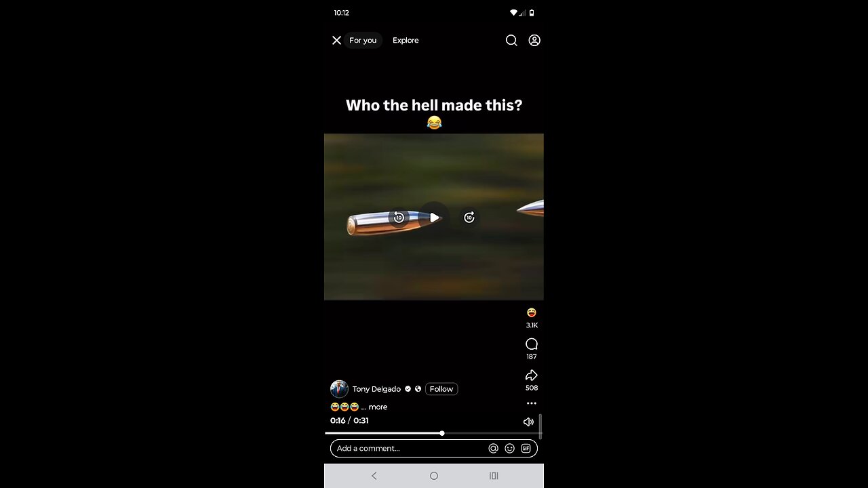Follow Tony Delgado

point(441,389)
